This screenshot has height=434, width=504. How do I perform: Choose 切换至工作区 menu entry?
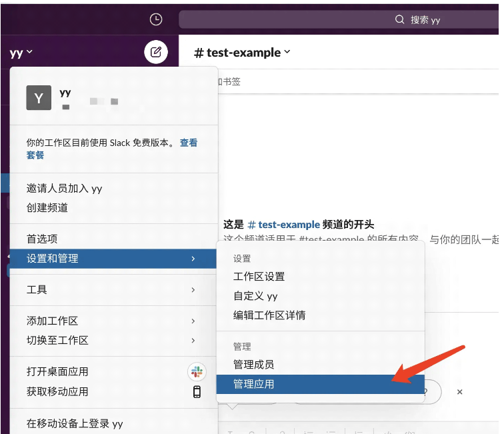click(x=114, y=341)
